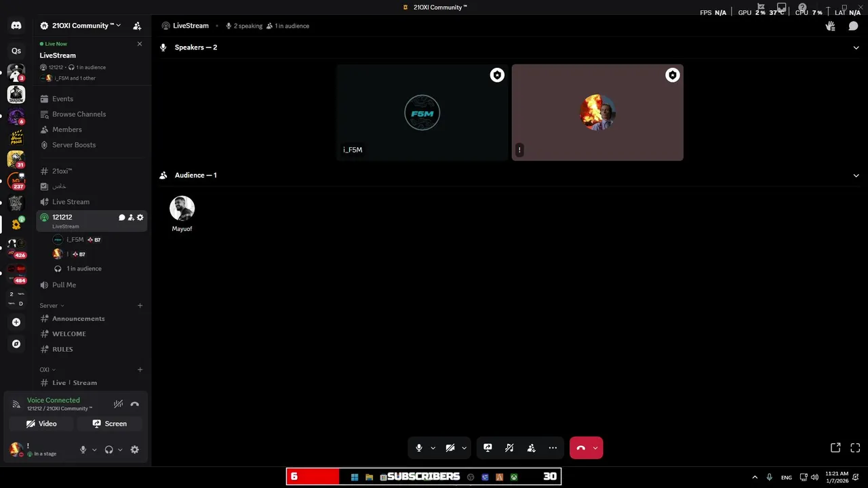Open Server Boosts
The image size is (868, 488).
click(92, 145)
